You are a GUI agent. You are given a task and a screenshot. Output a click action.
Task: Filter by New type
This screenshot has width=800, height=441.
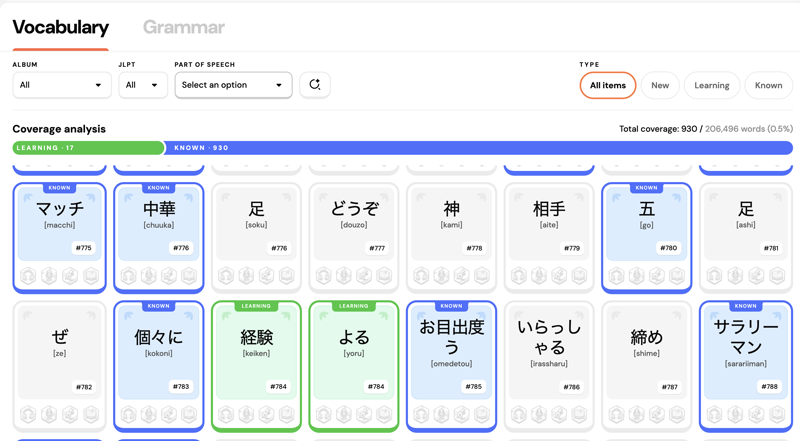(660, 85)
